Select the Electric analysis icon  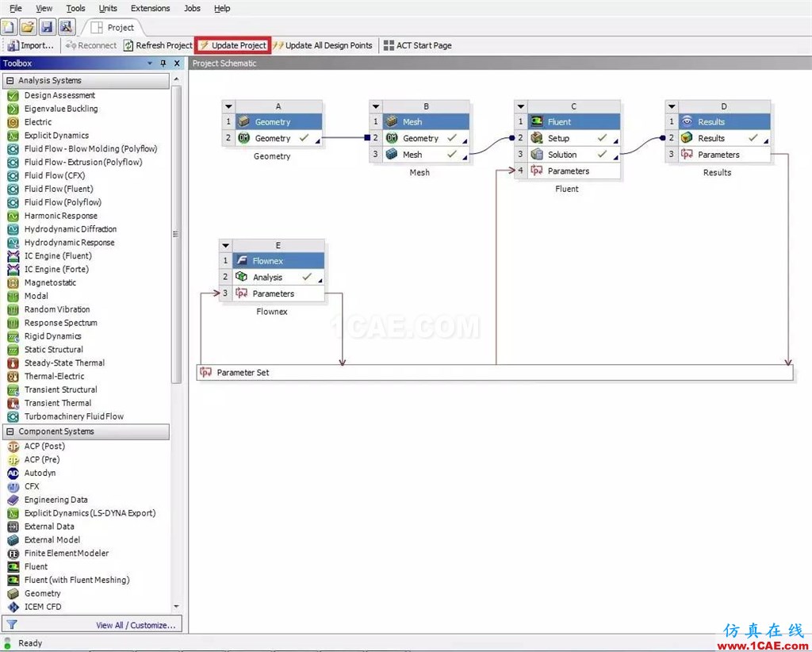pyautogui.click(x=13, y=122)
